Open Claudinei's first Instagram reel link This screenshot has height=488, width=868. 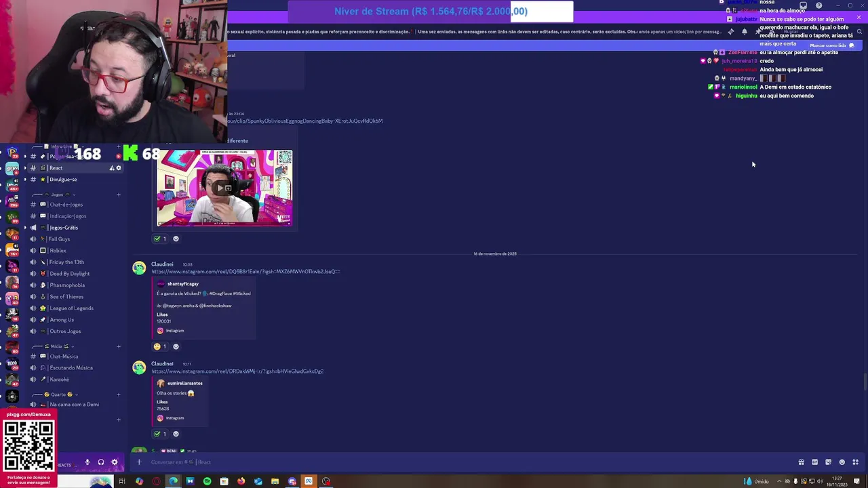[245, 272]
